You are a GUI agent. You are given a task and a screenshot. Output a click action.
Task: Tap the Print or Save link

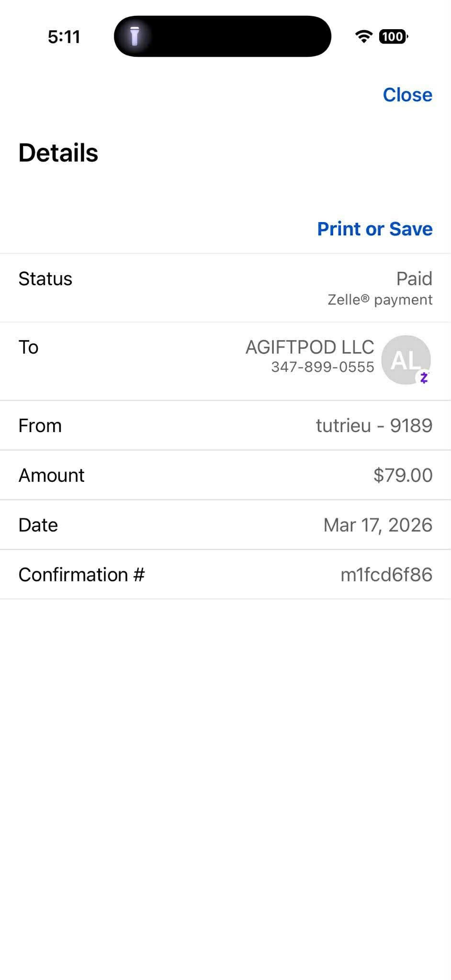pos(375,229)
